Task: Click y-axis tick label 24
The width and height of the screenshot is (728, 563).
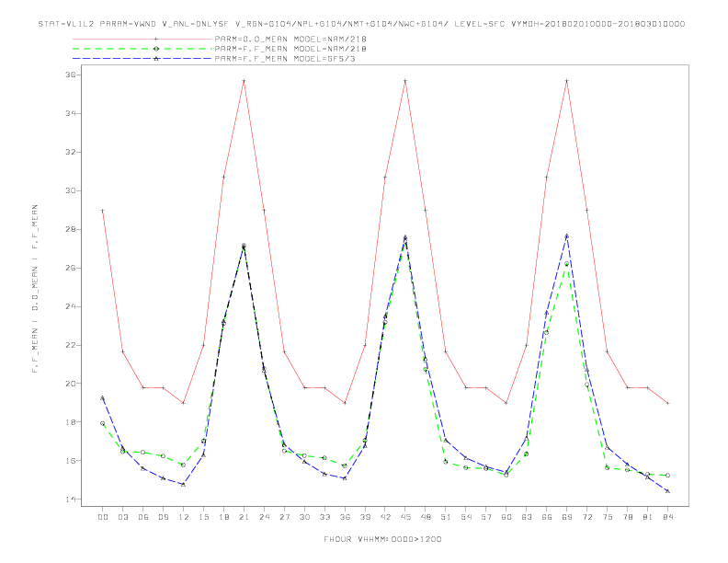Action: (x=71, y=306)
